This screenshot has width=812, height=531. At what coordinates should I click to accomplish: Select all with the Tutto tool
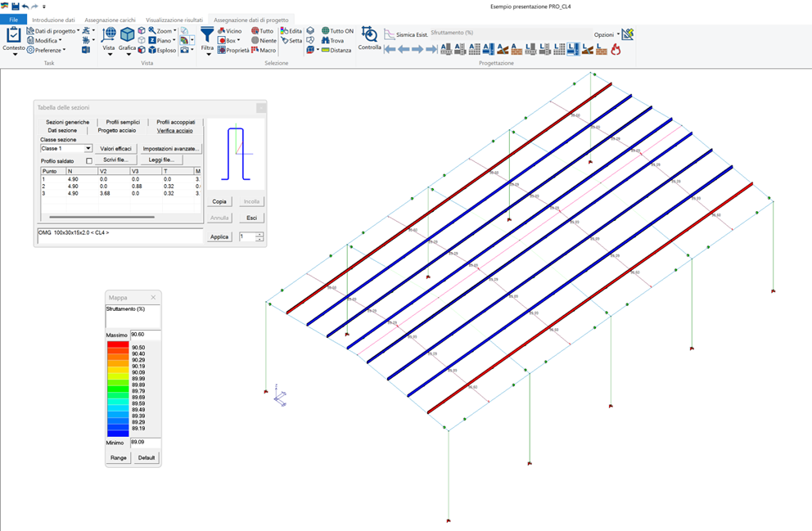(x=263, y=31)
